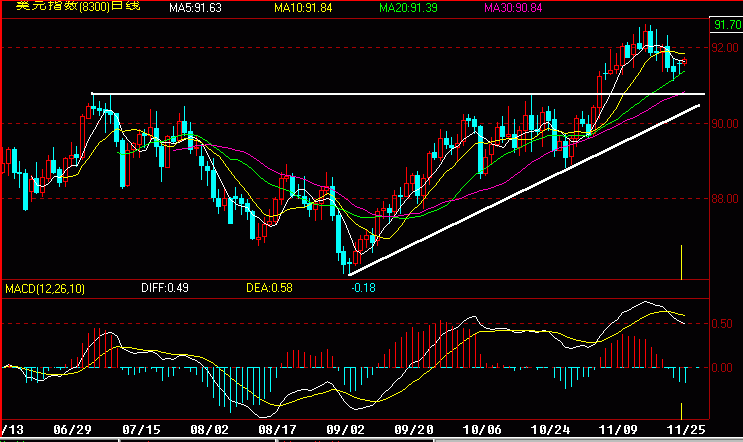
Task: Click the 90.00 price axis label
Action: click(725, 124)
